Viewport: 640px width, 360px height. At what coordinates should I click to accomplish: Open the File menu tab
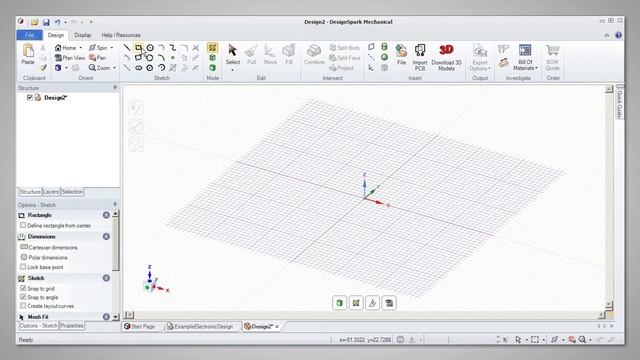(29, 35)
